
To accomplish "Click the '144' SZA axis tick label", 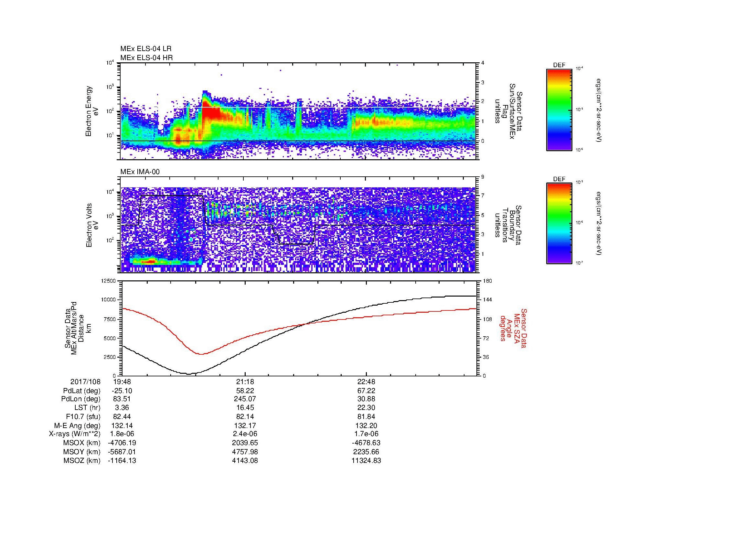I will pyautogui.click(x=487, y=300).
